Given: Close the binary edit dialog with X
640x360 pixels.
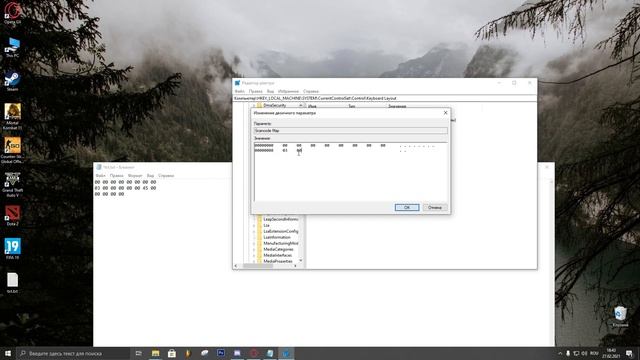Looking at the screenshot, I should (x=445, y=113).
